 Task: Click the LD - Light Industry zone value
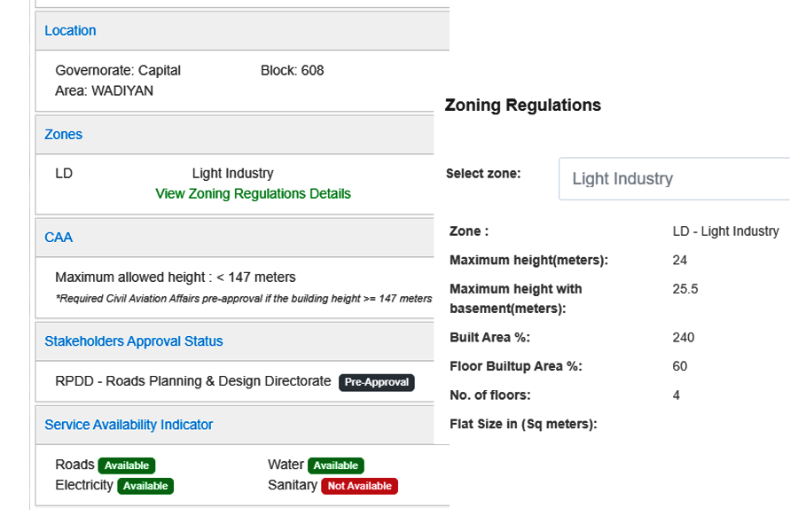click(725, 231)
